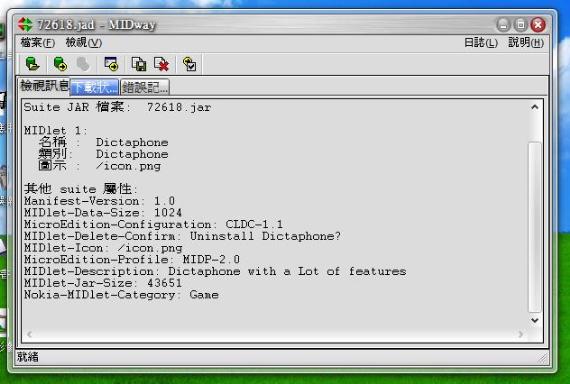Switch to the 錯誤記... tab
Image resolution: width=570 pixels, height=384 pixels.
pyautogui.click(x=145, y=87)
